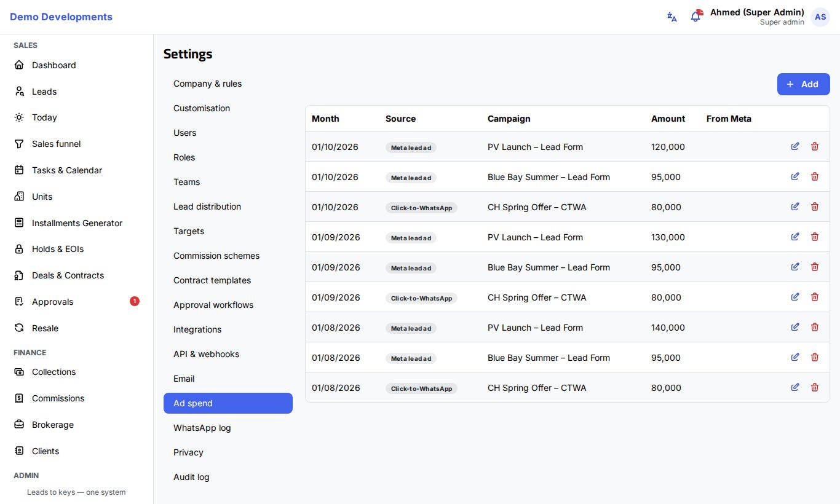Edit the 01/09/2026 Blue Bay Summer row

795,267
